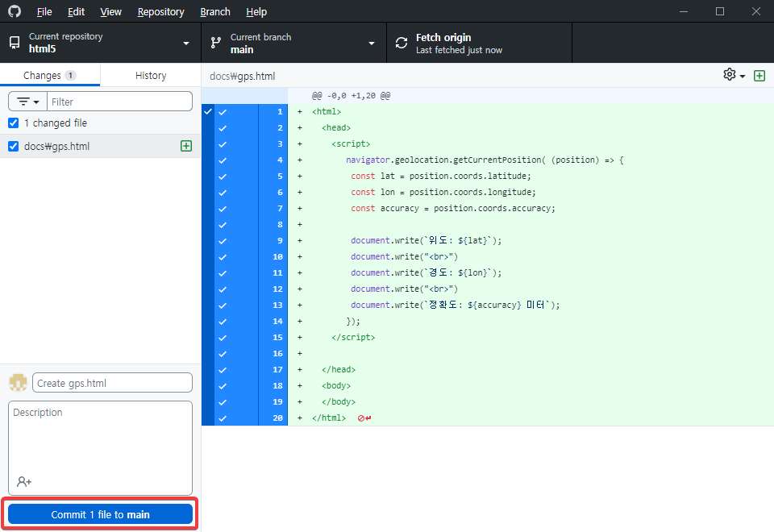The width and height of the screenshot is (774, 532).
Task: Expand the filter dropdown arrow
Action: (36, 101)
